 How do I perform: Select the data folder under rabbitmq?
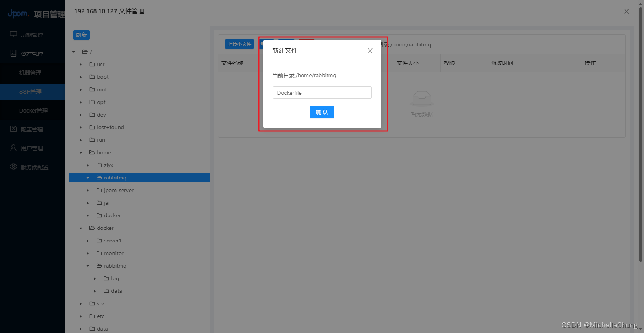[x=116, y=291]
